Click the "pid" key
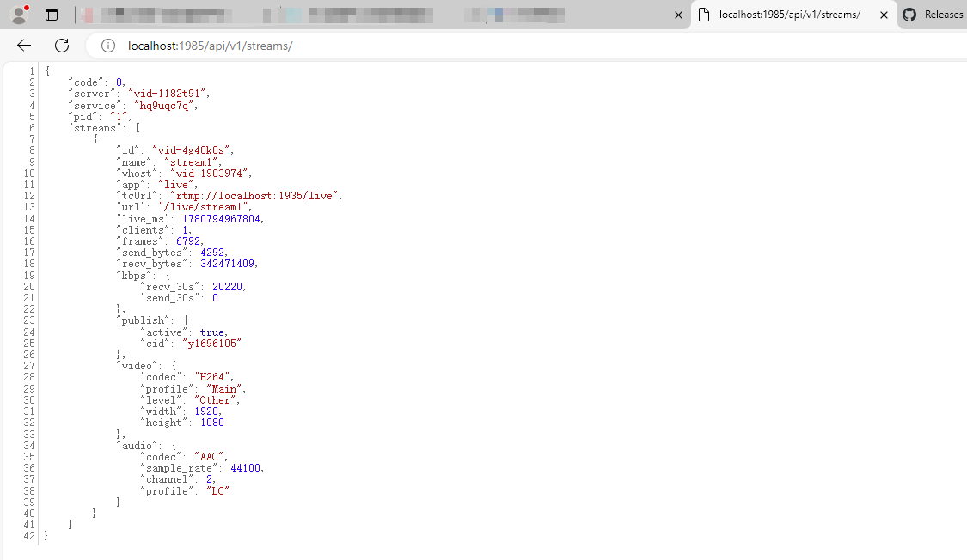Viewport: 967px width, 560px height. click(83, 117)
